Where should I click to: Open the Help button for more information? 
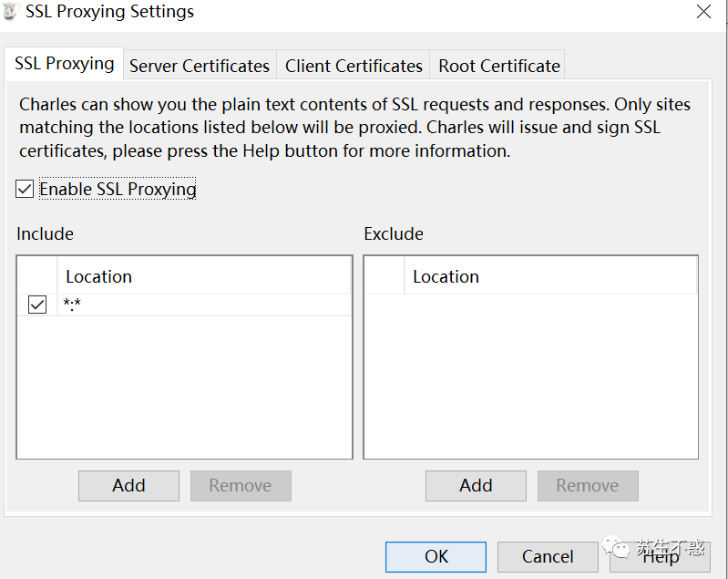coord(660,557)
